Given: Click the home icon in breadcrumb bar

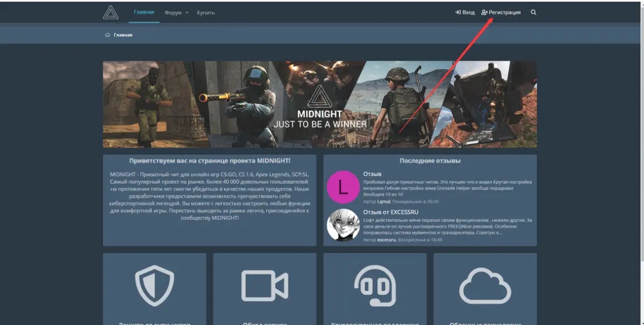Looking at the screenshot, I should point(108,35).
